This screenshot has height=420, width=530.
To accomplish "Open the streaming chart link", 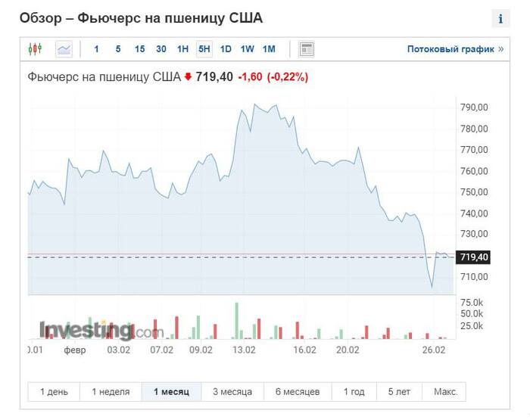I will (x=455, y=49).
